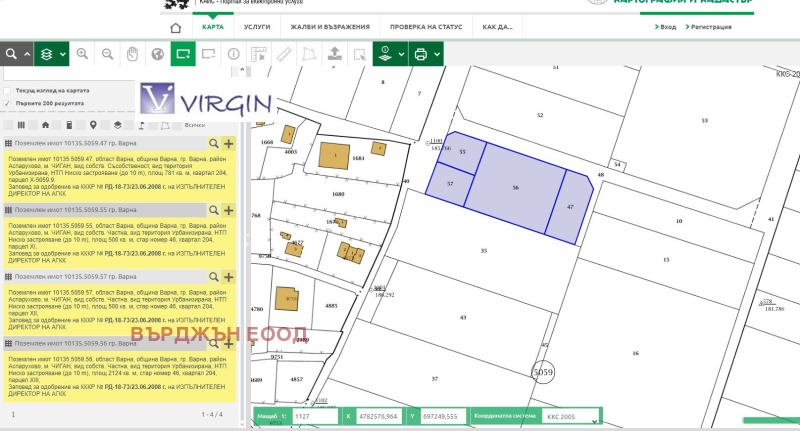Select the info identify tool
The width and height of the screenshot is (800, 431).
[233, 54]
